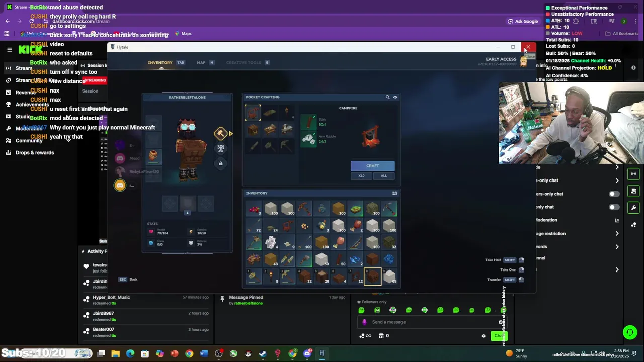Image resolution: width=644 pixels, height=362 pixels.
Task: Expand the '-only chat' chevron row
Action: (x=617, y=180)
